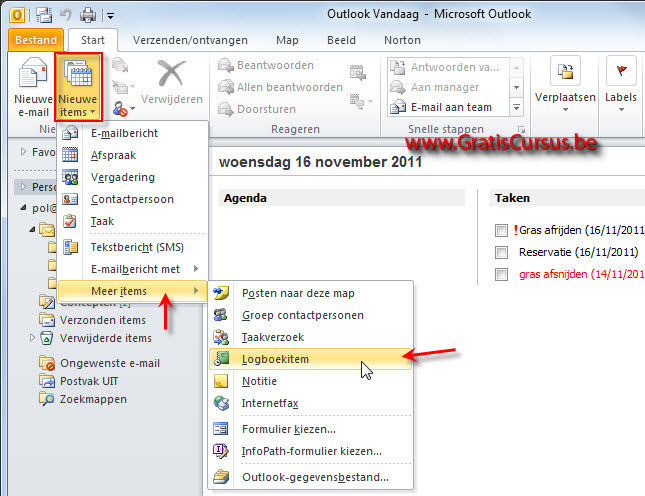Click the meeting reply calendar icon in the Reageren group

(x=357, y=72)
